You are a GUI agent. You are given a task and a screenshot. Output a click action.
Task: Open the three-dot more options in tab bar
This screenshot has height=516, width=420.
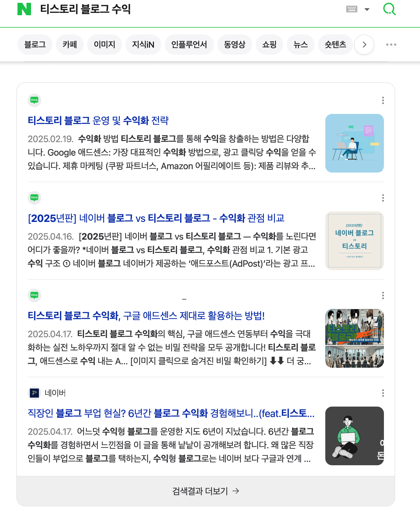pos(391,45)
